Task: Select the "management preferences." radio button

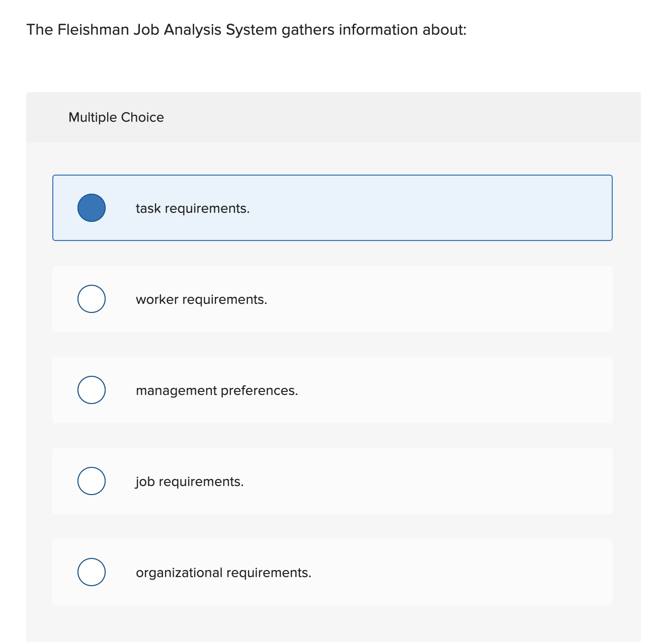Action: pyautogui.click(x=92, y=390)
